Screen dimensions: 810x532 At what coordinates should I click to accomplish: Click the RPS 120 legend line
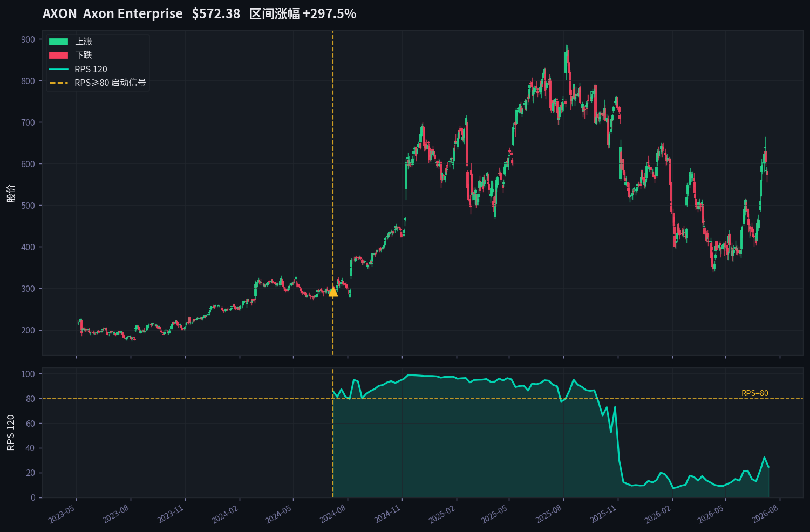(58, 69)
